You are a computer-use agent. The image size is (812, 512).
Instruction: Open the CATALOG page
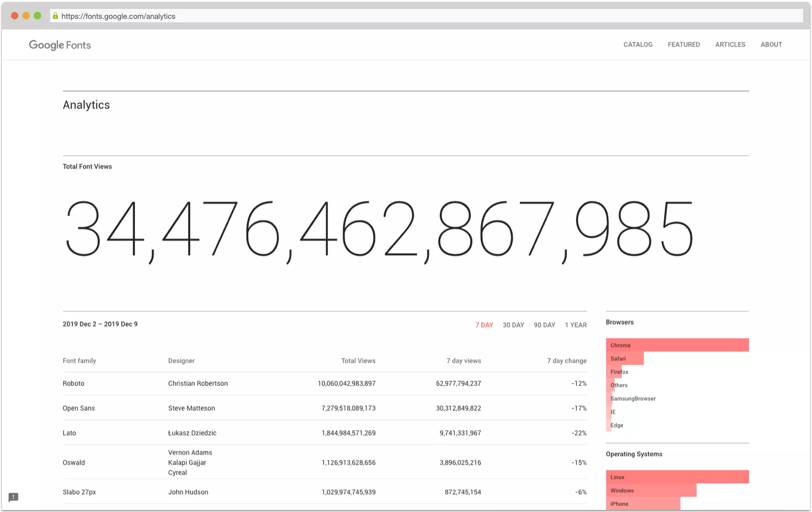638,45
